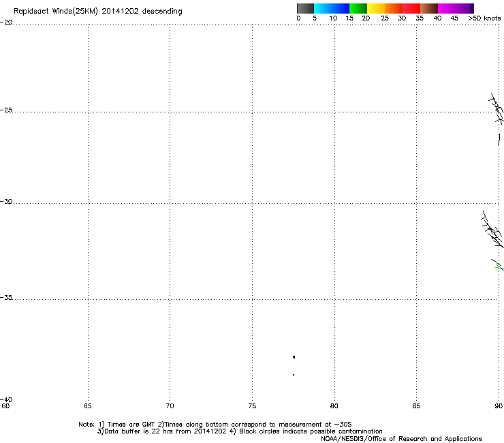Click the latitude label '-40'

click(x=6, y=399)
